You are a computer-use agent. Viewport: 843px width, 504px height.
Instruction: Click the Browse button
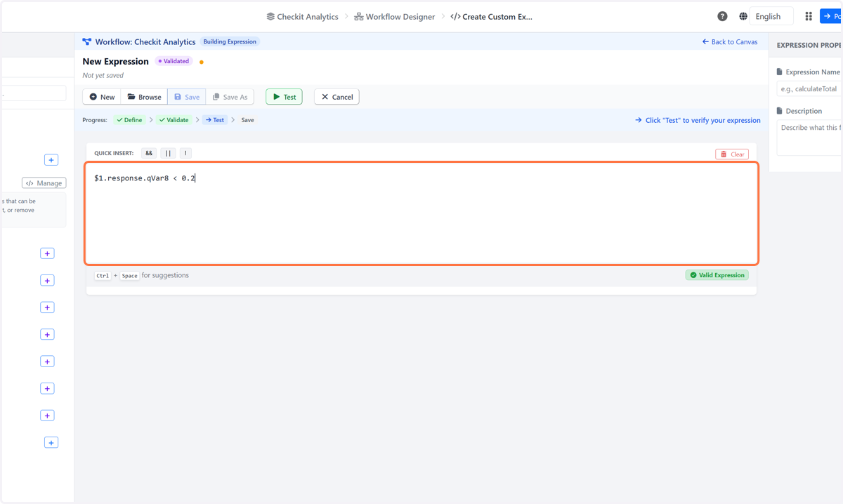144,97
